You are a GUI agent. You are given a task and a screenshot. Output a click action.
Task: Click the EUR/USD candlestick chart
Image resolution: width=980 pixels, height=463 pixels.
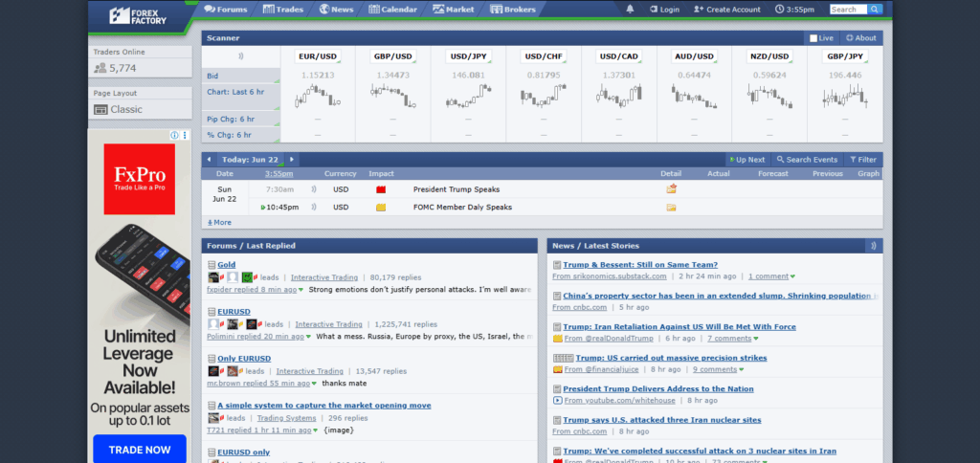(318, 96)
